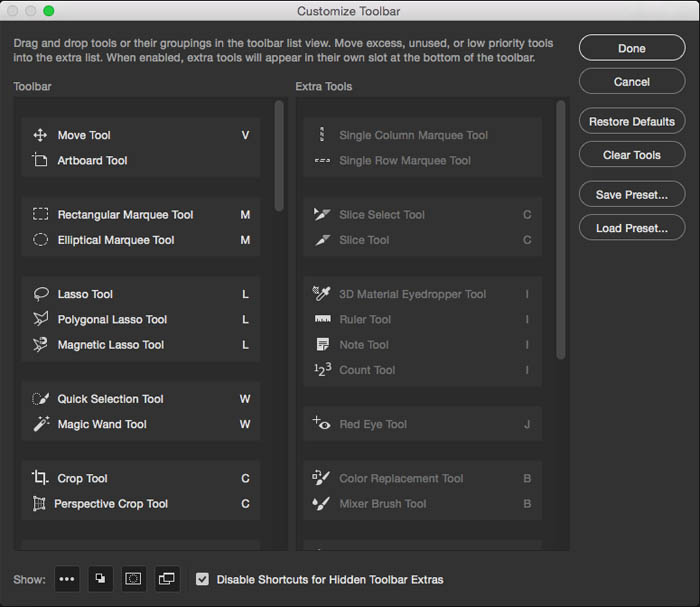Select the Magic Wand Tool icon
700x607 pixels.
(41, 424)
